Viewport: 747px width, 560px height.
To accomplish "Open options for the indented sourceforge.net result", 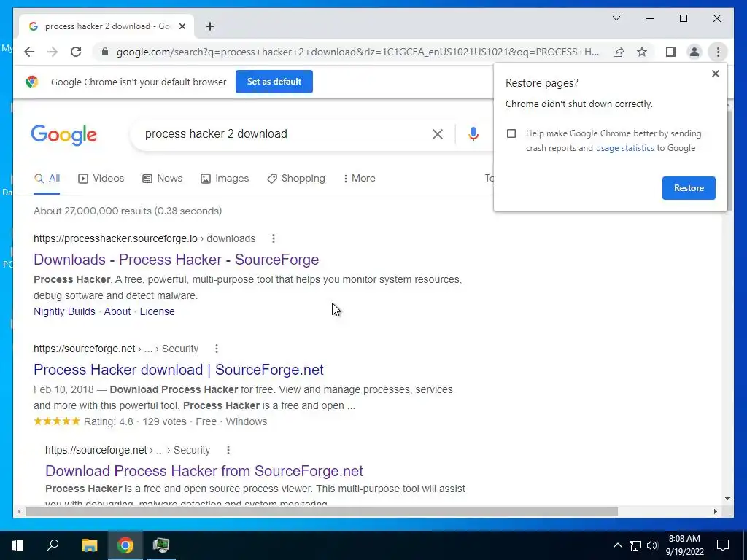I will pos(228,450).
